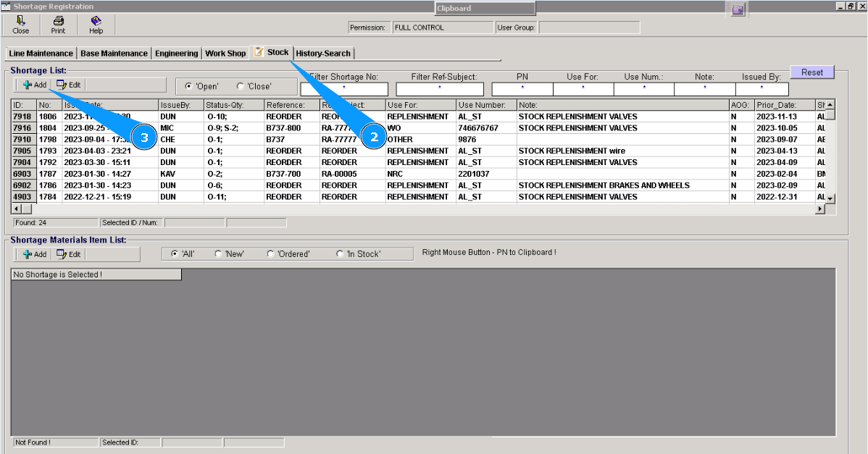868x454 pixels.
Task: Click the Use Num. filter field
Action: pyautogui.click(x=644, y=89)
